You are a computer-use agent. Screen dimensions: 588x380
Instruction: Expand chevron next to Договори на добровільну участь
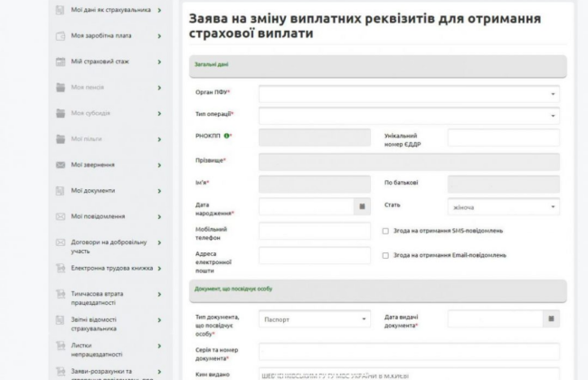(x=159, y=242)
